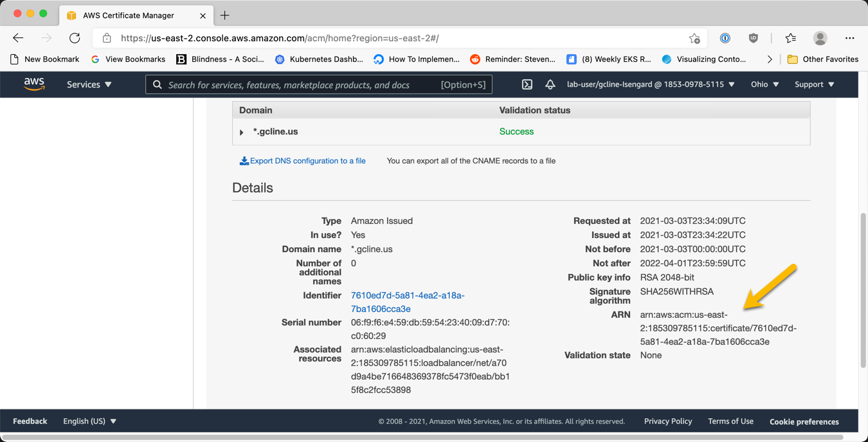Open the uBlock Origin shield icon
The image size is (868, 442).
(x=753, y=38)
